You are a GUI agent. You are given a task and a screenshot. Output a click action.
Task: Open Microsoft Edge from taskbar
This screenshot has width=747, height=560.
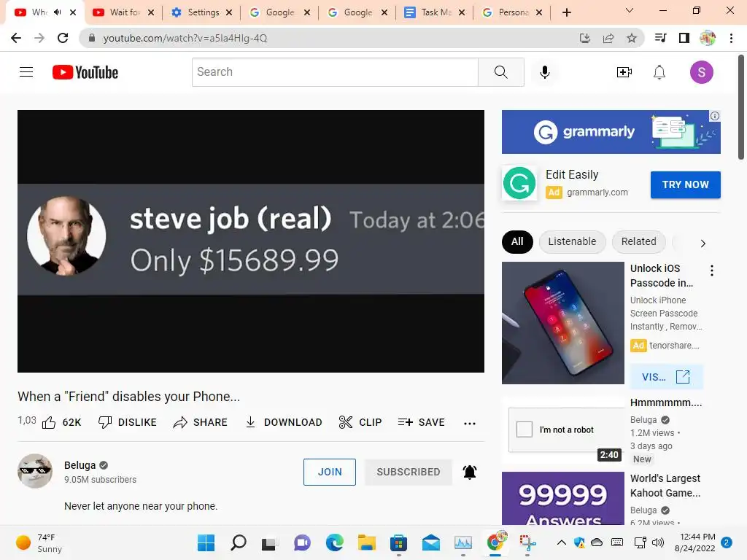pos(334,542)
